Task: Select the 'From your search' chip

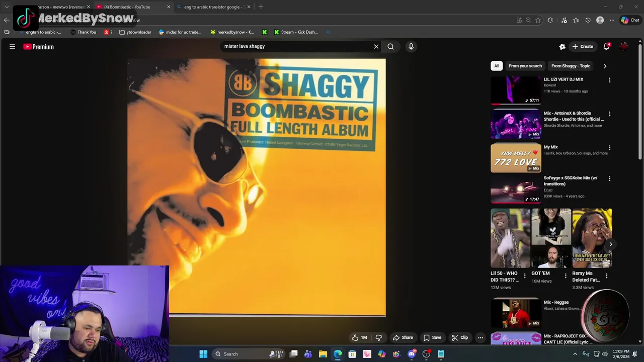Action: (x=525, y=66)
